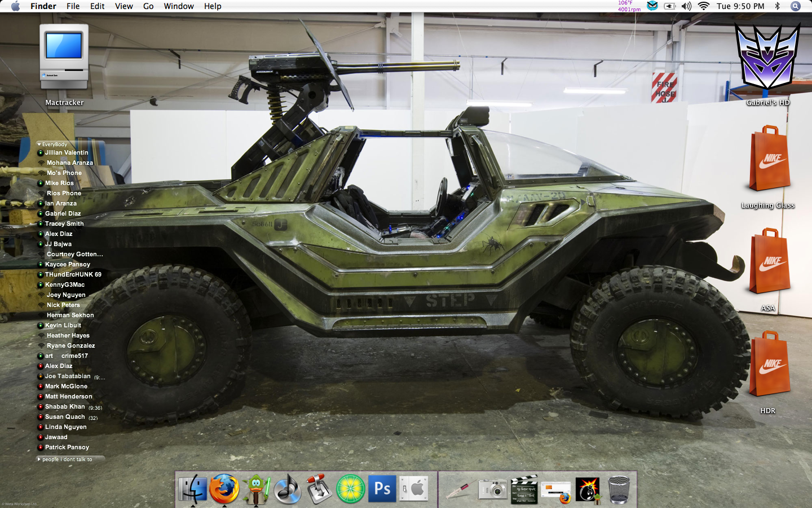Select contact Heather Hayes

[68, 335]
